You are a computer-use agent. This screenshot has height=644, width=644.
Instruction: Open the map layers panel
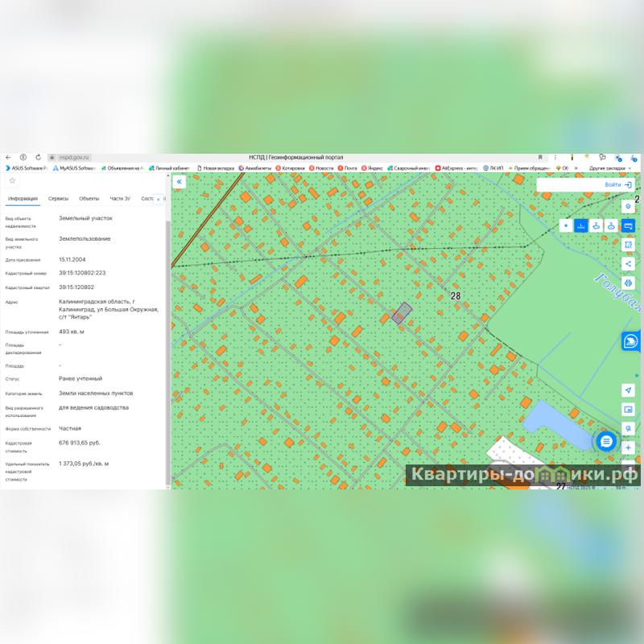tap(629, 206)
